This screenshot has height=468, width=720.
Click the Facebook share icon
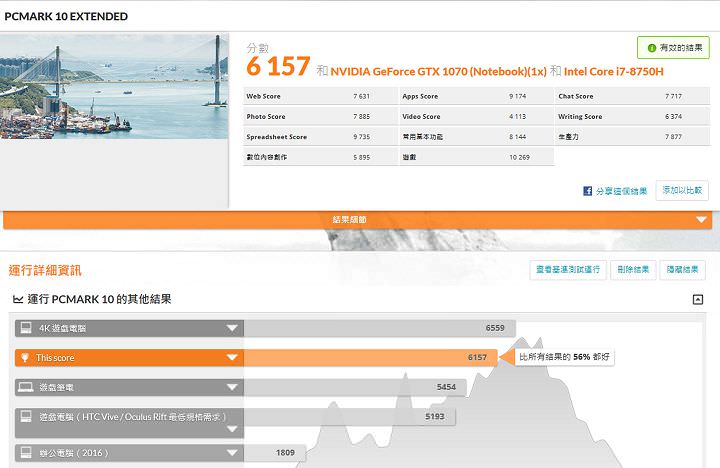click(588, 191)
